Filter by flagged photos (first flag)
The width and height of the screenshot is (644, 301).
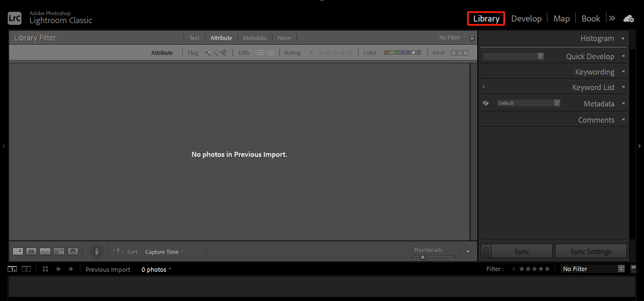click(x=209, y=53)
